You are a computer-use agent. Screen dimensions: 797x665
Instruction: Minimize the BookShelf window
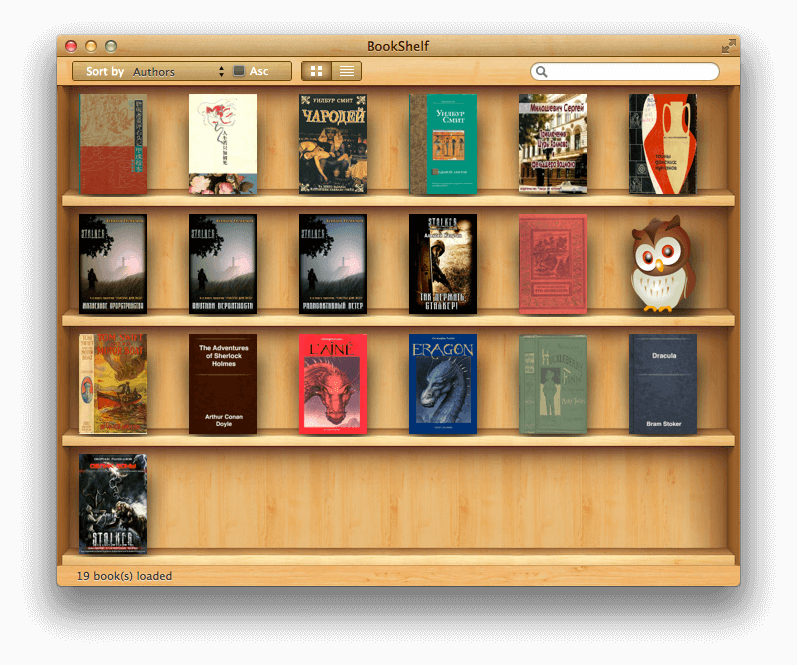(x=91, y=46)
